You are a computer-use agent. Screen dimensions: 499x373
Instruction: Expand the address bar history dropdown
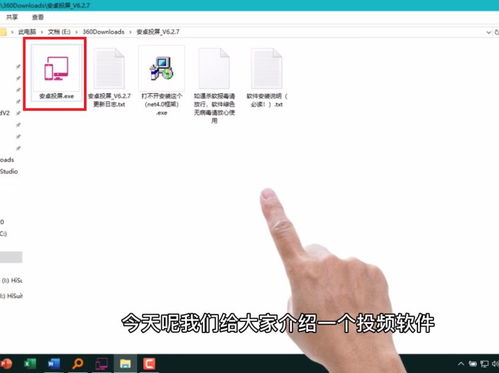click(x=488, y=32)
